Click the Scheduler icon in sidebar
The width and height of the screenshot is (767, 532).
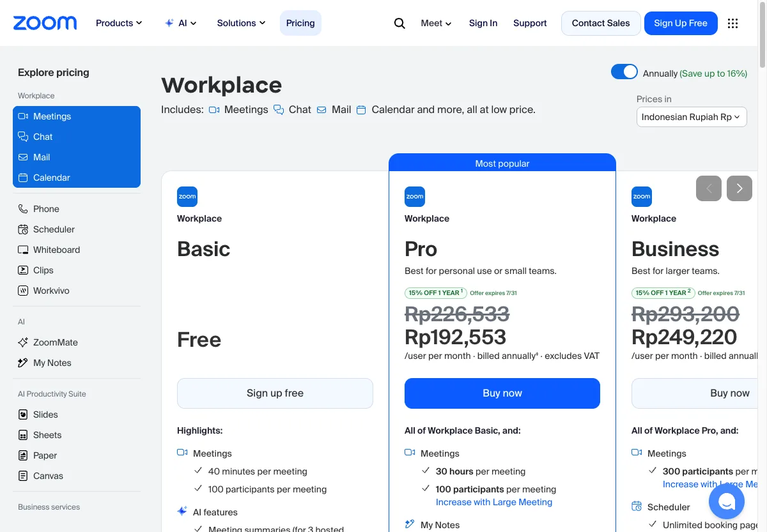point(23,229)
